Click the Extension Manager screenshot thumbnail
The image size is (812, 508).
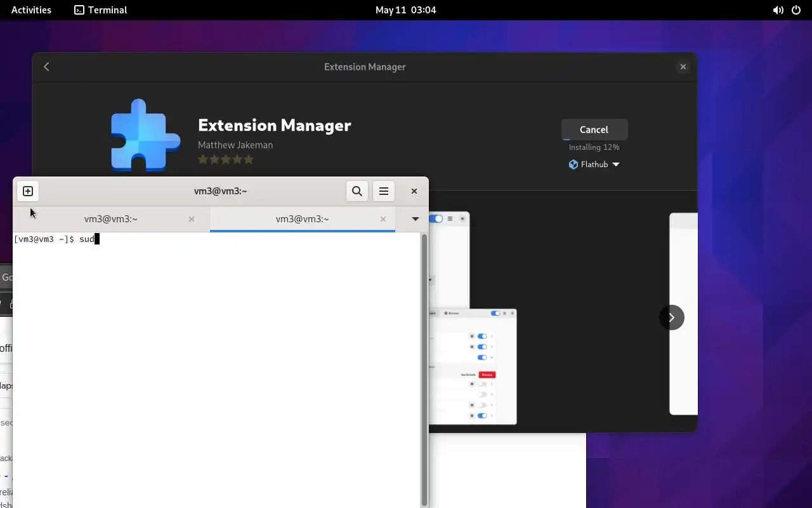[473, 317]
